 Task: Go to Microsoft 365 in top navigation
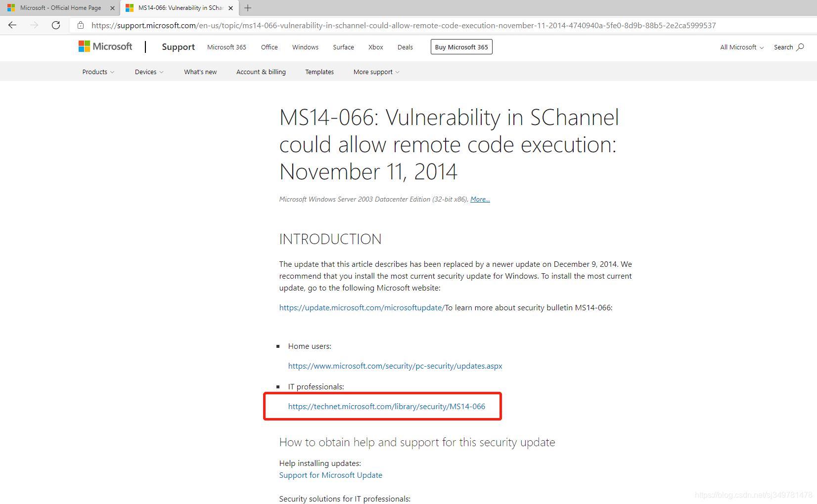pos(227,47)
